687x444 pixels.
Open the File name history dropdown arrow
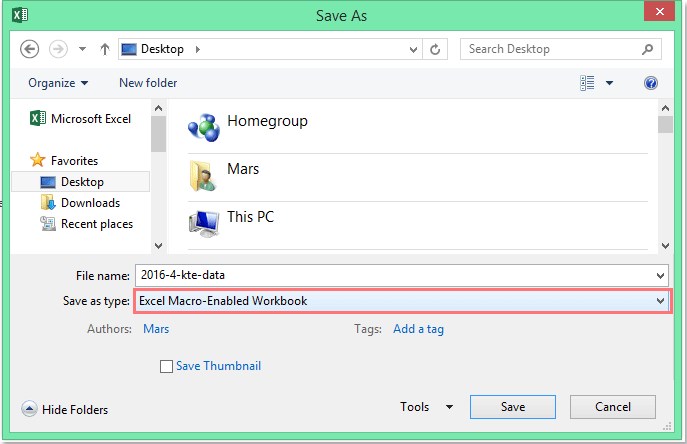pos(660,276)
